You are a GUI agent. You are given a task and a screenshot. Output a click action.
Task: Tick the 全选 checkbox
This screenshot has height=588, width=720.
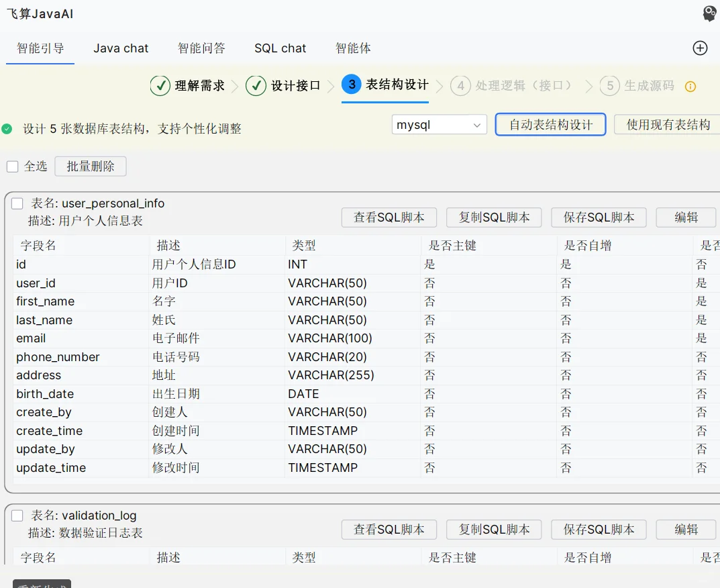point(12,166)
